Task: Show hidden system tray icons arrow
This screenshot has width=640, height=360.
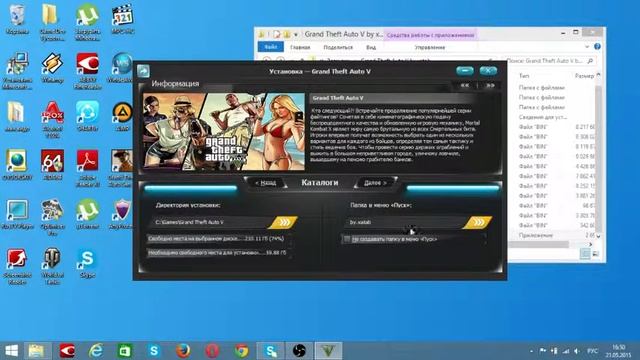Action: (531, 351)
